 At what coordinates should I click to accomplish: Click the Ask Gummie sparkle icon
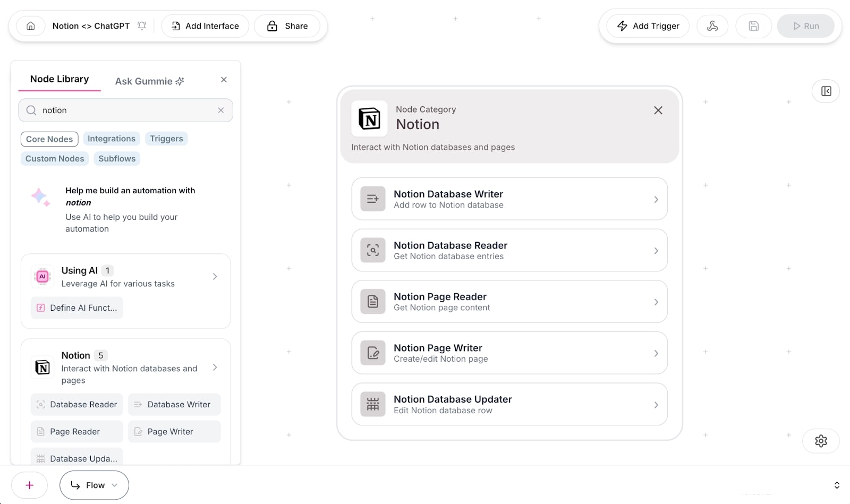180,81
